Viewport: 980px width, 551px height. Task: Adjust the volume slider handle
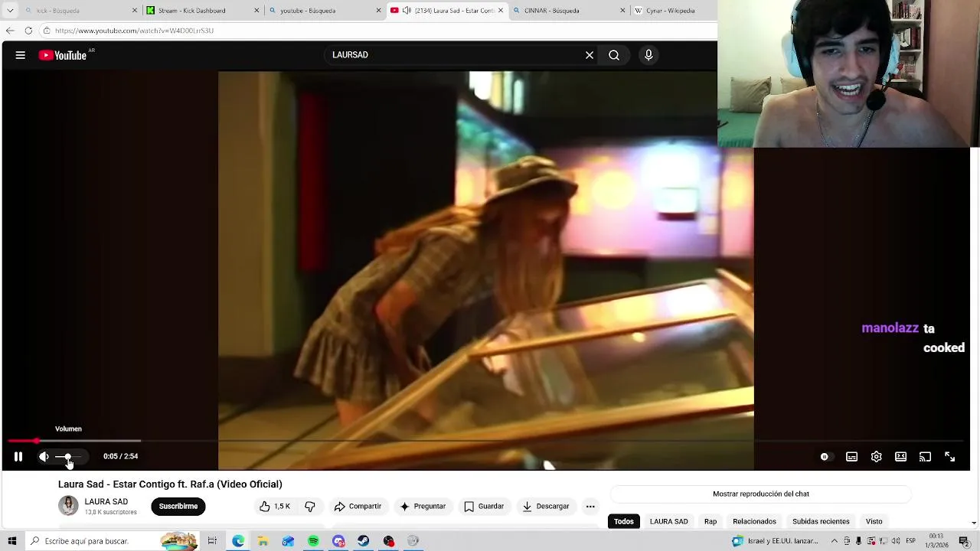(68, 457)
